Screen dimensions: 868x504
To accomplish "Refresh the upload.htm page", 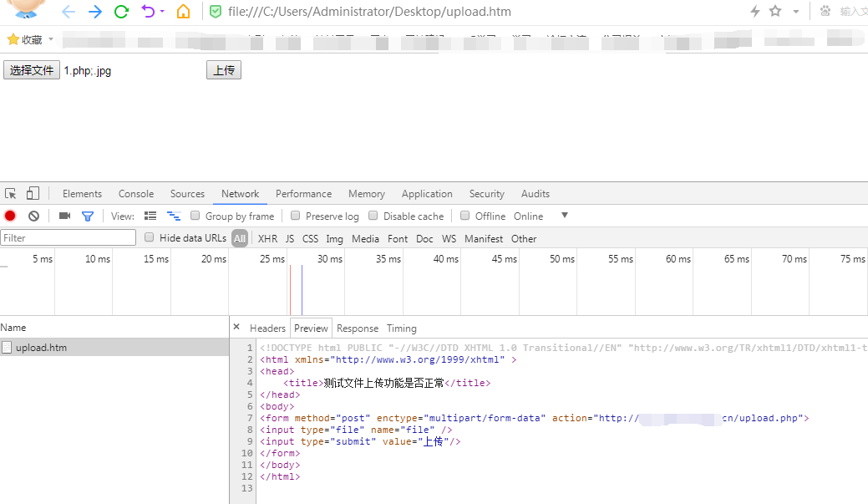I will click(x=120, y=13).
